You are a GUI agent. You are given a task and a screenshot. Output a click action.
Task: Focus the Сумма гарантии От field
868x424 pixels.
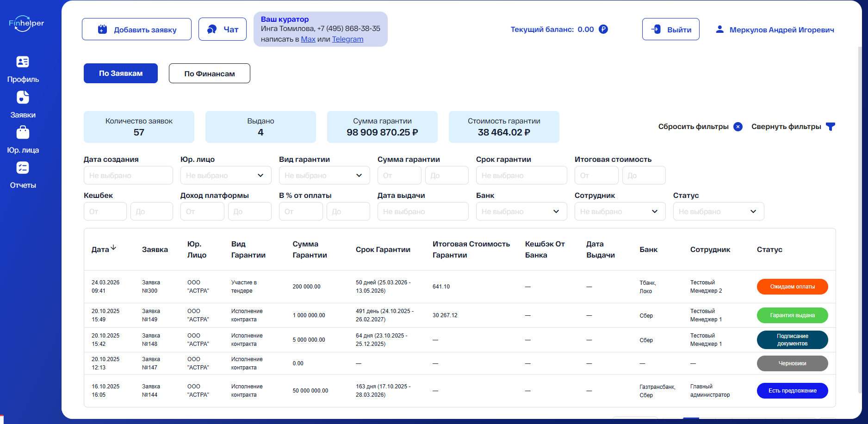coord(399,175)
